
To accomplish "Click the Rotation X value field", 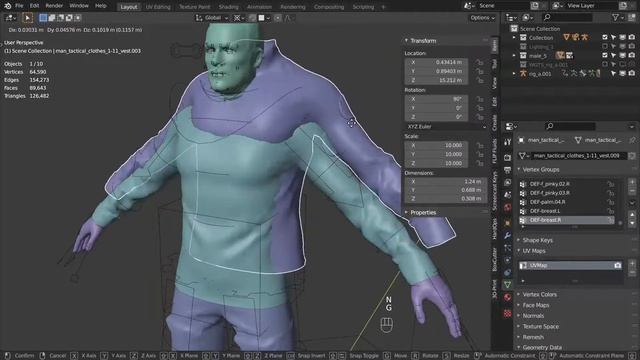I will coord(436,99).
